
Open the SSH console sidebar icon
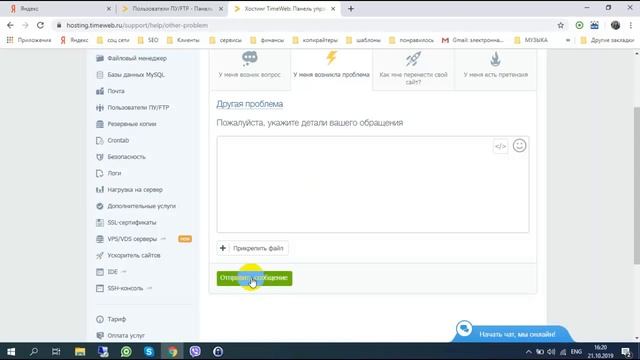click(x=100, y=288)
